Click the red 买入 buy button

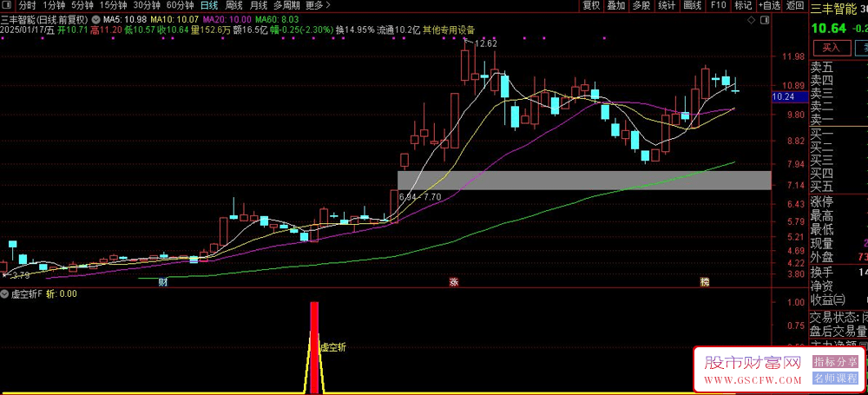tap(831, 48)
